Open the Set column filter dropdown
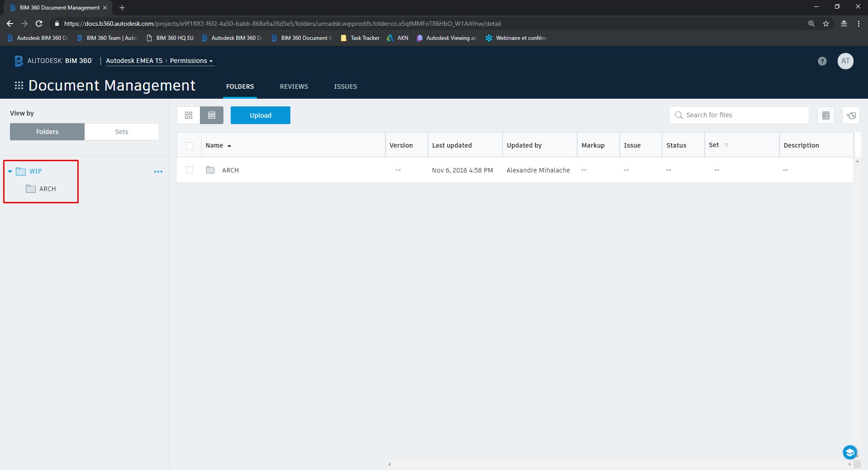This screenshot has height=470, width=868. click(726, 145)
